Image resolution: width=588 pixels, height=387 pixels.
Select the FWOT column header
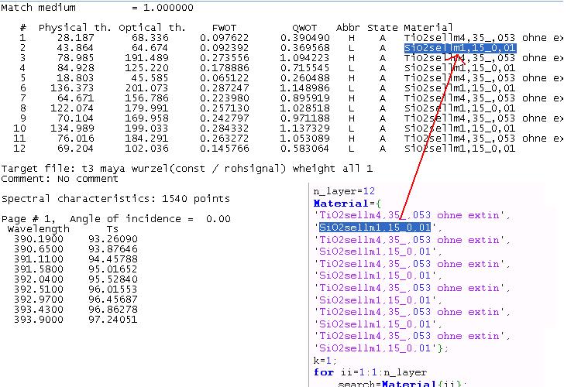(225, 27)
